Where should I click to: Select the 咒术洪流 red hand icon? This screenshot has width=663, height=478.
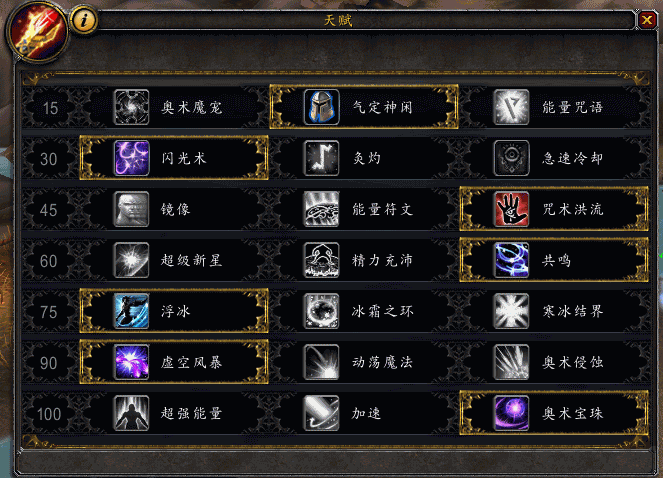click(x=511, y=209)
